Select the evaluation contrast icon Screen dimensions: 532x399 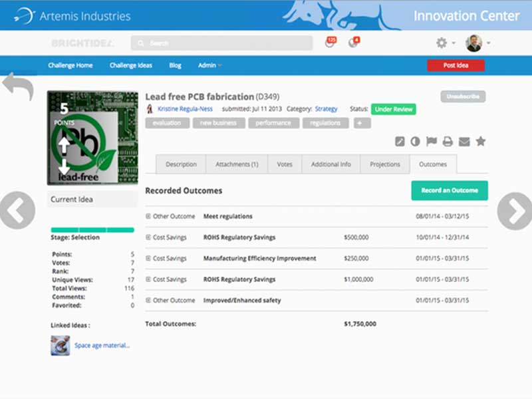[416, 141]
